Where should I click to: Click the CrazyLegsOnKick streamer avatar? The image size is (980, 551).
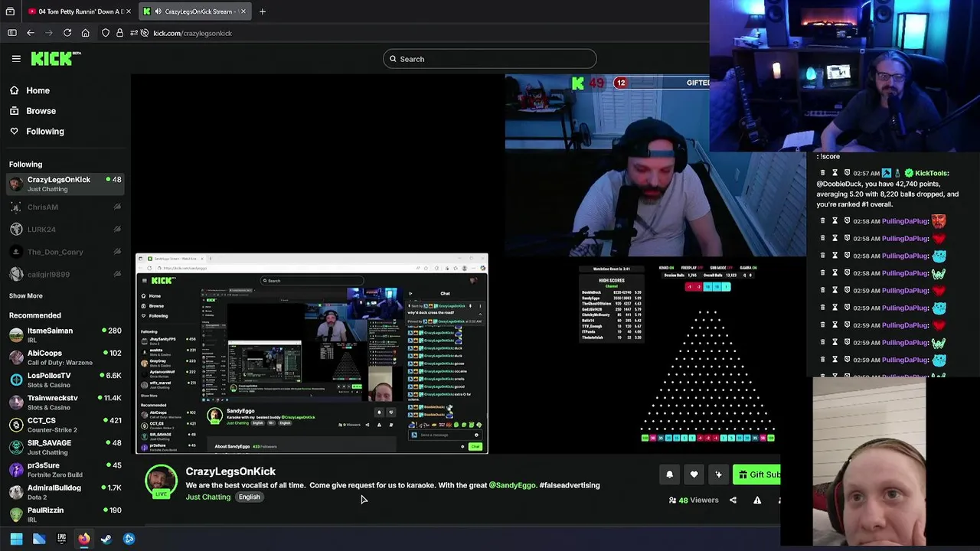162,481
